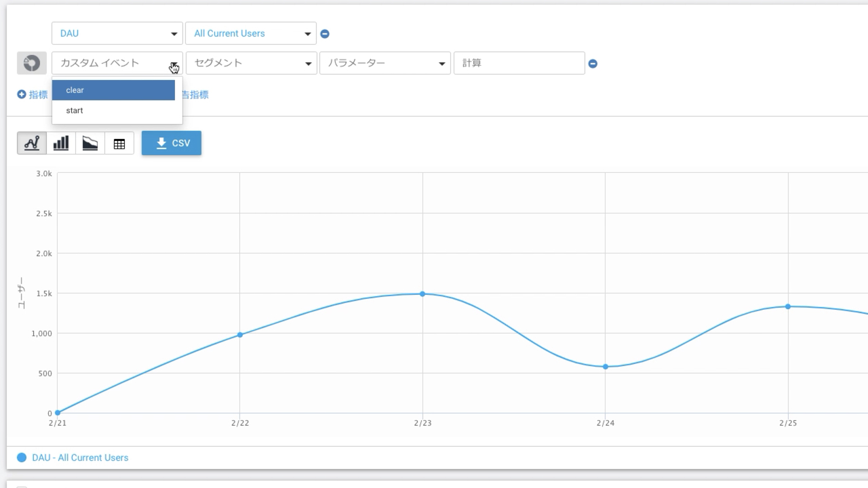
Task: Click the plus icon to add 指標
Action: pyautogui.click(x=22, y=95)
